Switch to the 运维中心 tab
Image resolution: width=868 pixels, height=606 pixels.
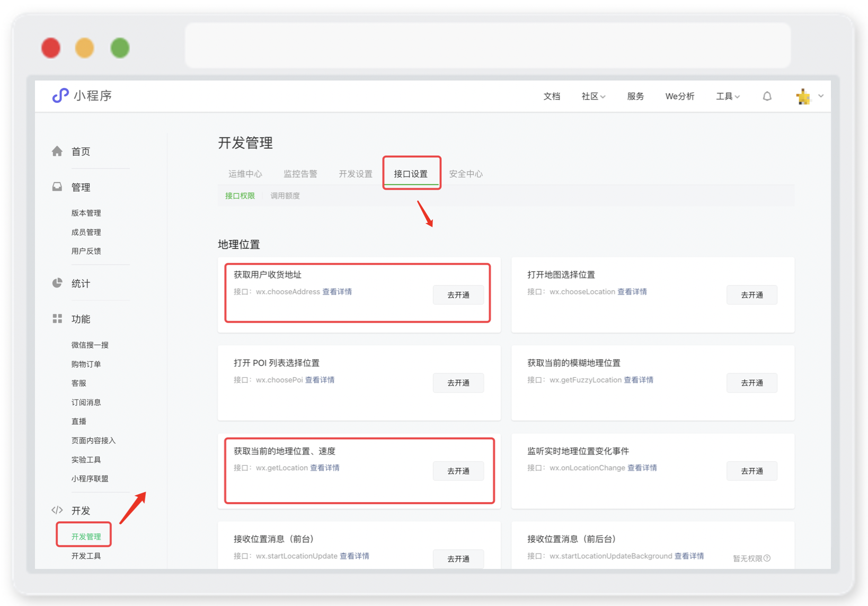click(x=245, y=174)
